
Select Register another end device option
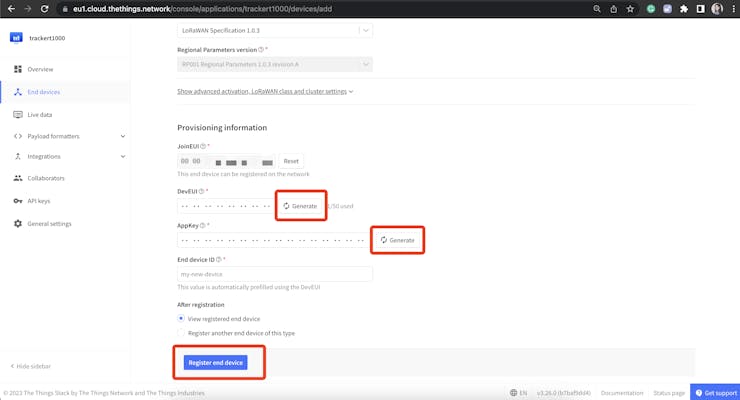(181, 333)
